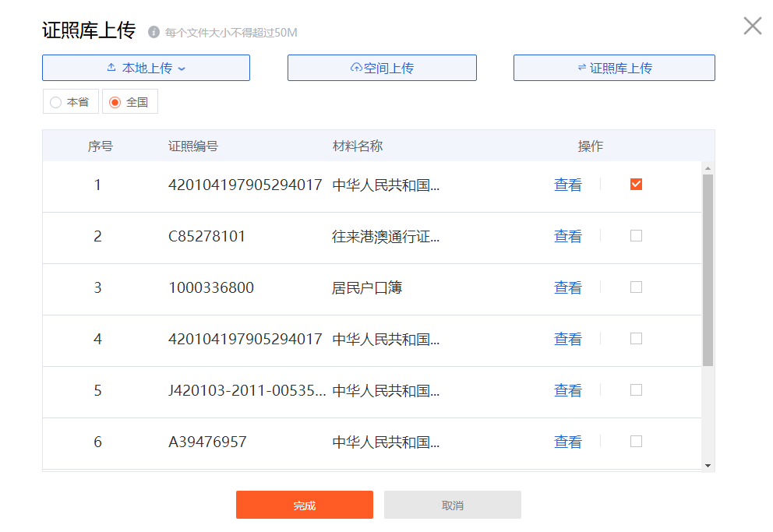The width and height of the screenshot is (773, 532).
Task: Click 420104197905294017 number in row 1
Action: 245,185
